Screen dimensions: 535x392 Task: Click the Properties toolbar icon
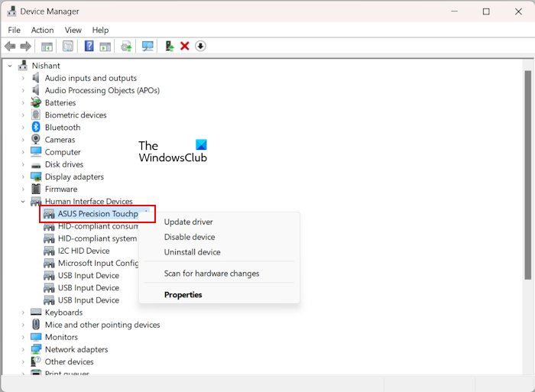(x=68, y=46)
